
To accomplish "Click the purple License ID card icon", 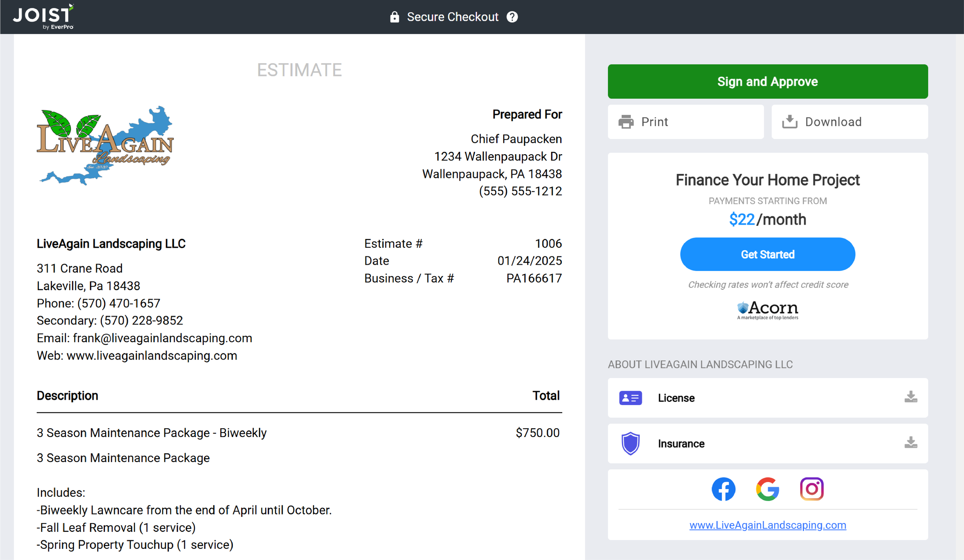I will 630,398.
